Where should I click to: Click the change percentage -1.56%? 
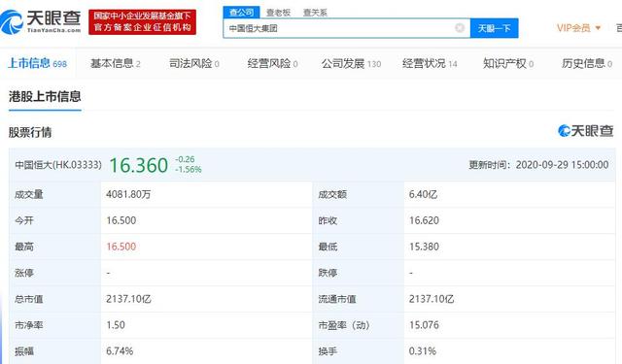coord(189,170)
